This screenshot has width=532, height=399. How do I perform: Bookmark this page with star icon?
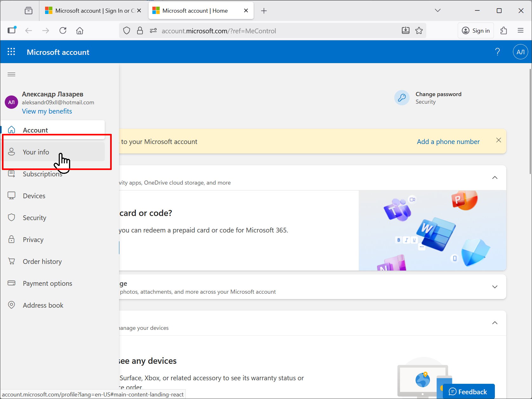(x=419, y=31)
